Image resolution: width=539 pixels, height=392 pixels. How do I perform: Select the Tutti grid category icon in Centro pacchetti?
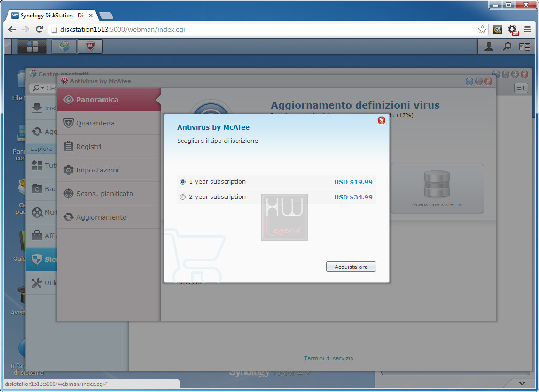pyautogui.click(x=37, y=165)
